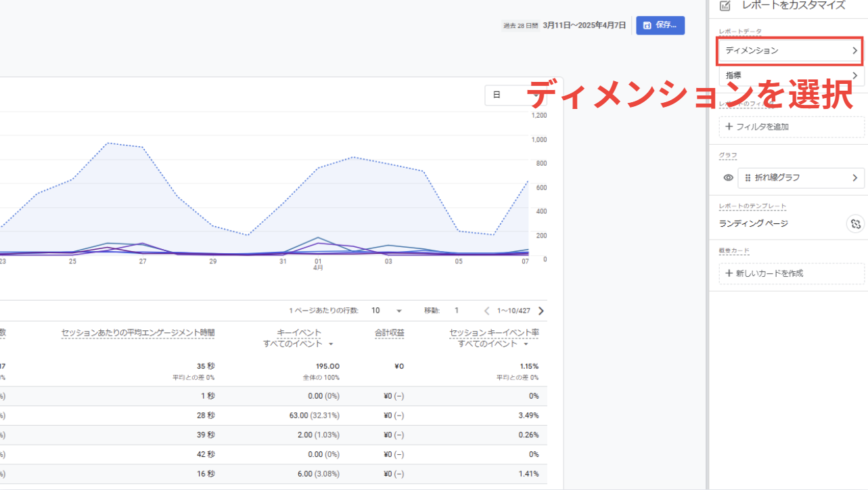Viewport: 868px width, 490px height.
Task: Toggle the line chart eye visibility icon
Action: click(x=728, y=177)
